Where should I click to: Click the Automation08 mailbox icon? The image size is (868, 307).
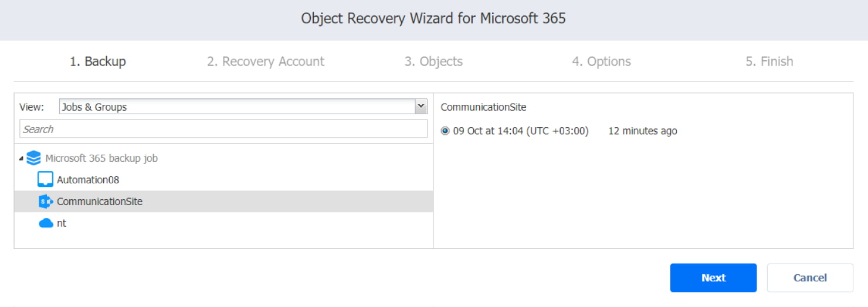pyautogui.click(x=45, y=179)
